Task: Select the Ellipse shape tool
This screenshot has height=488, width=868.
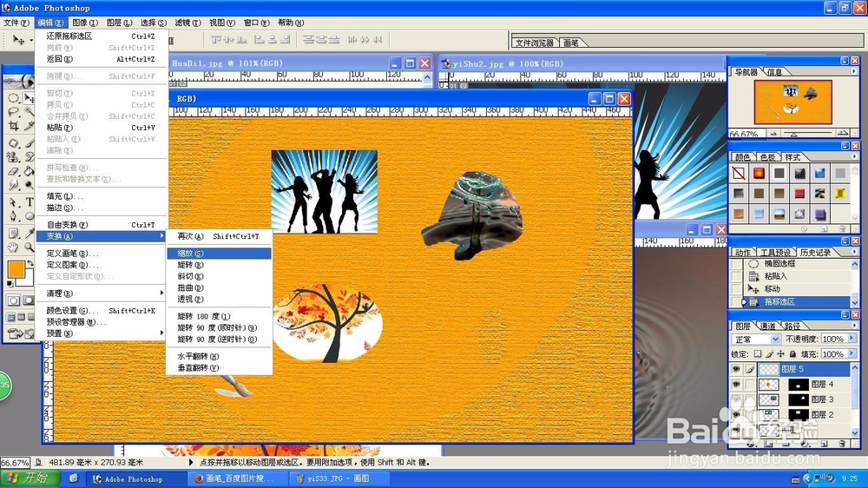Action: [x=29, y=216]
